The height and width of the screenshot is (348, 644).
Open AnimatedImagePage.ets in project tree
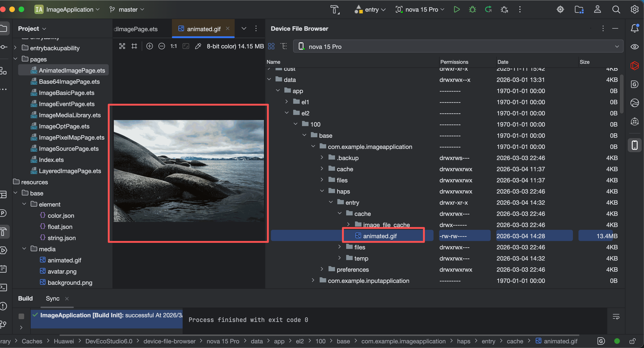72,70
